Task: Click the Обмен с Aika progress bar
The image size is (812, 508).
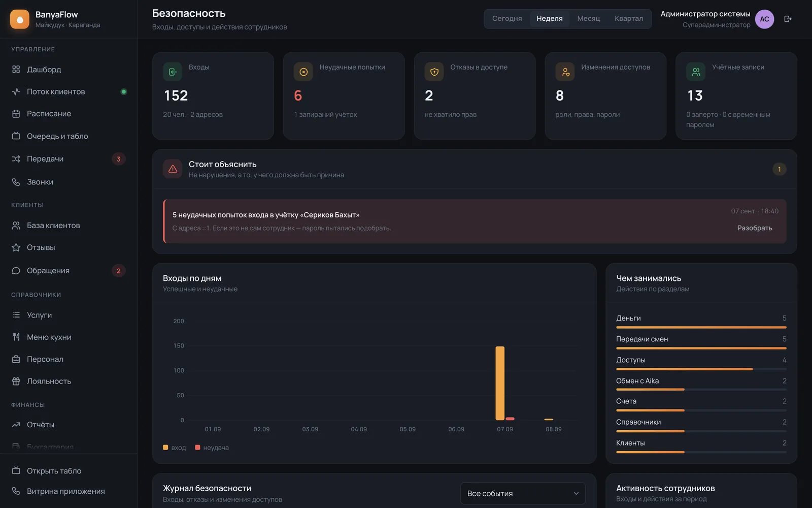Action: click(x=701, y=390)
